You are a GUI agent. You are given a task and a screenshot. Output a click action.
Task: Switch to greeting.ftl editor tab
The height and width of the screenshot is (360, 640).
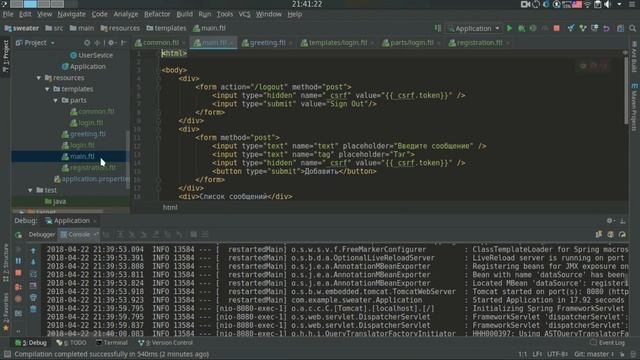tap(267, 42)
